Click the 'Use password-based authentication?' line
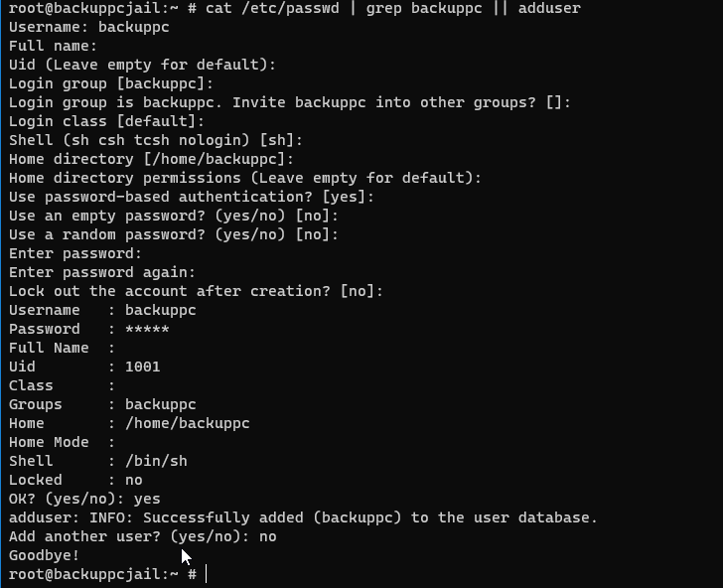The width and height of the screenshot is (723, 588). pyautogui.click(x=192, y=197)
